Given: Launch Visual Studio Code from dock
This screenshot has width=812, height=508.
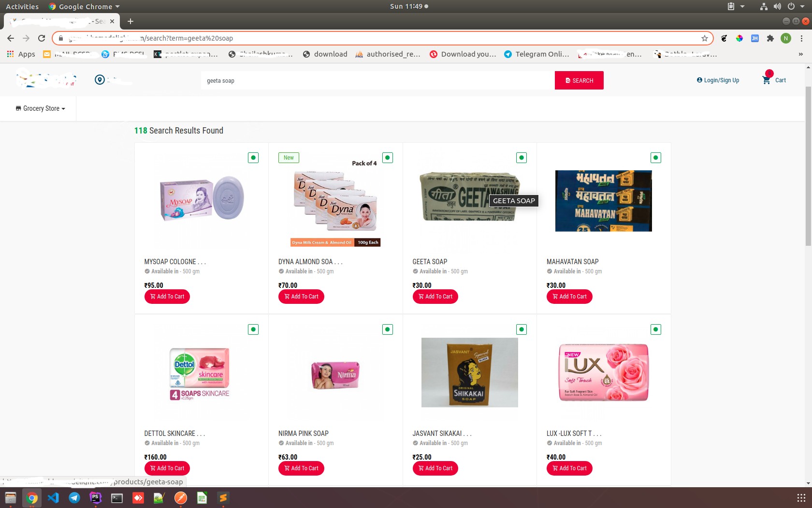Looking at the screenshot, I should pos(53,498).
